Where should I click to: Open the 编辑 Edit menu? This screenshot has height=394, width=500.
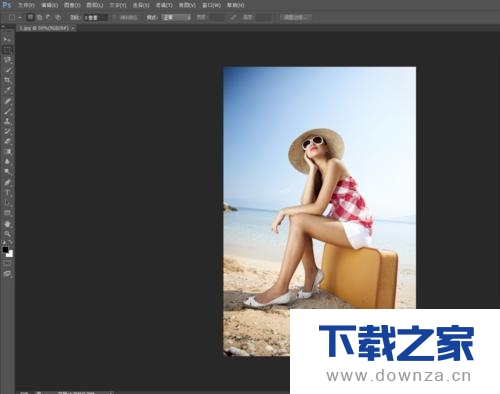tap(49, 5)
